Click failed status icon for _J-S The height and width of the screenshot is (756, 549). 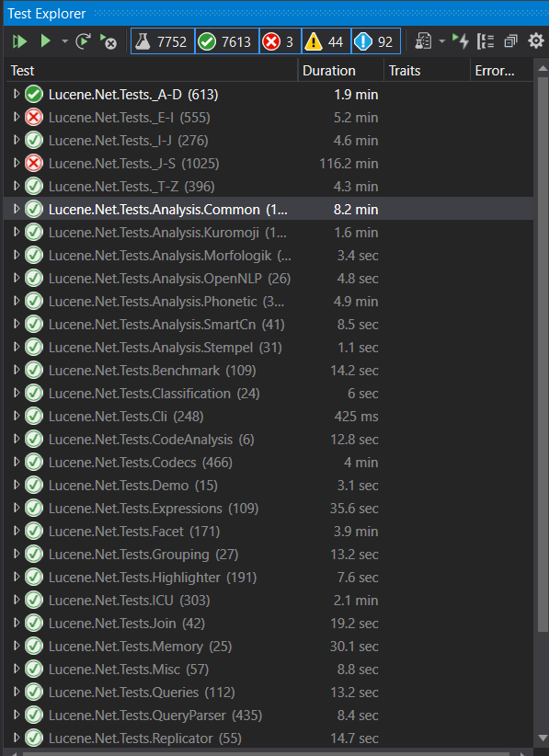click(x=34, y=164)
